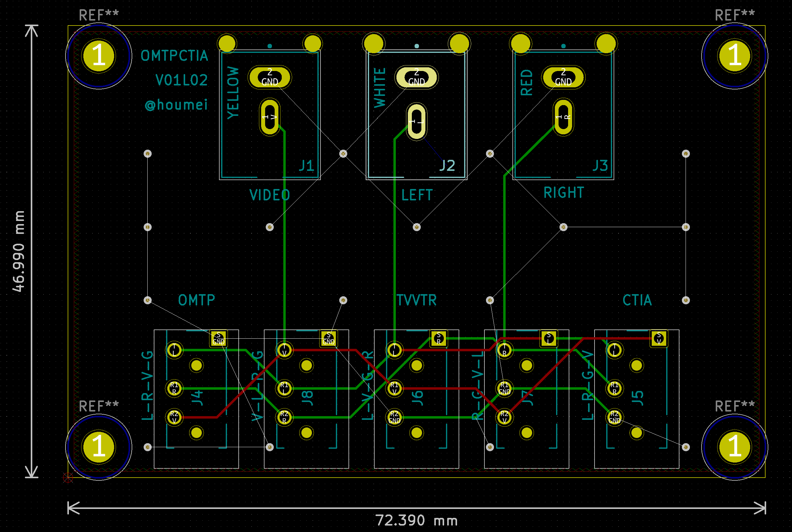Select the highlighted GND pad of J2
The width and height of the screenshot is (792, 532).
[x=416, y=77]
